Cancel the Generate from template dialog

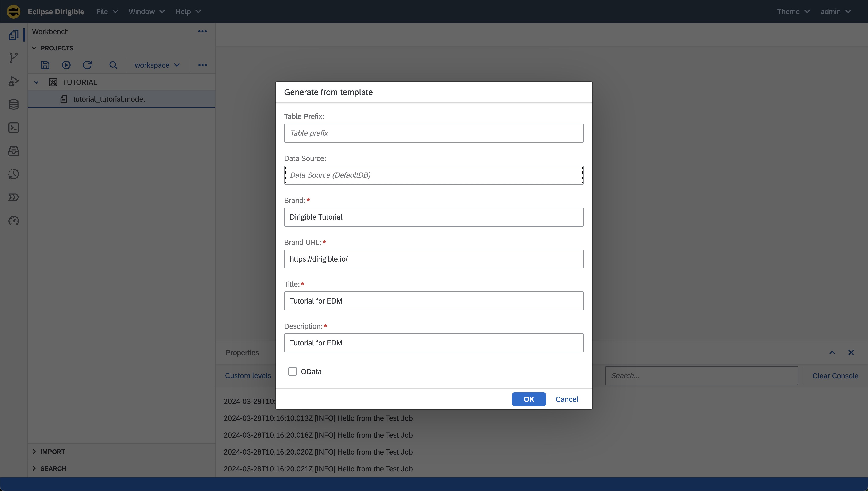(567, 399)
